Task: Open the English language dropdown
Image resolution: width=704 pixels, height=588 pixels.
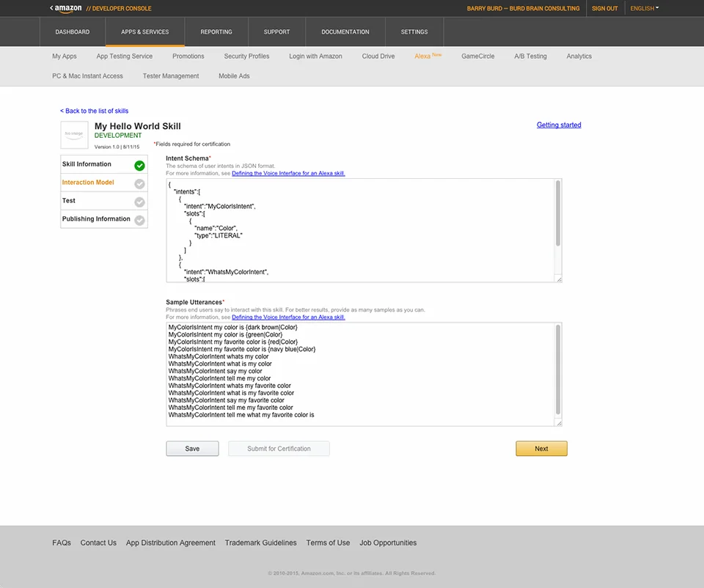Action: [x=645, y=8]
